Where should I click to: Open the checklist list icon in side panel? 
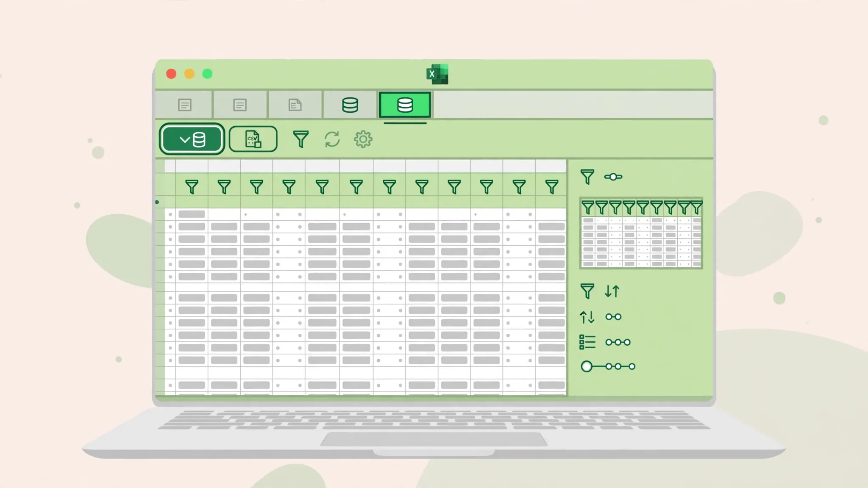click(587, 342)
